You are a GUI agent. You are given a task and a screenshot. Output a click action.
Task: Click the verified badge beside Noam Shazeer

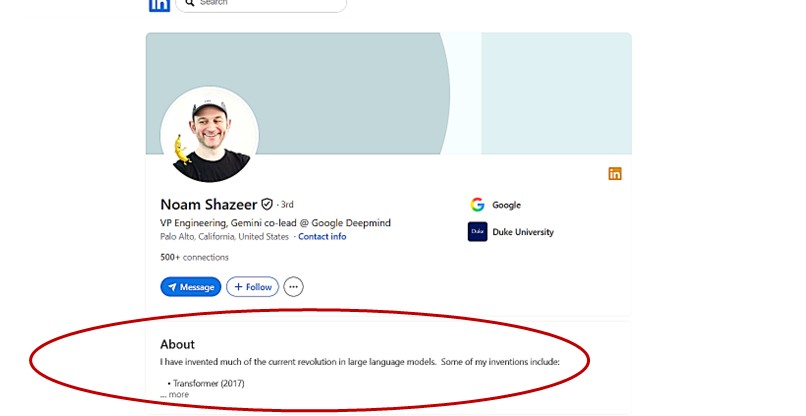pos(267,204)
